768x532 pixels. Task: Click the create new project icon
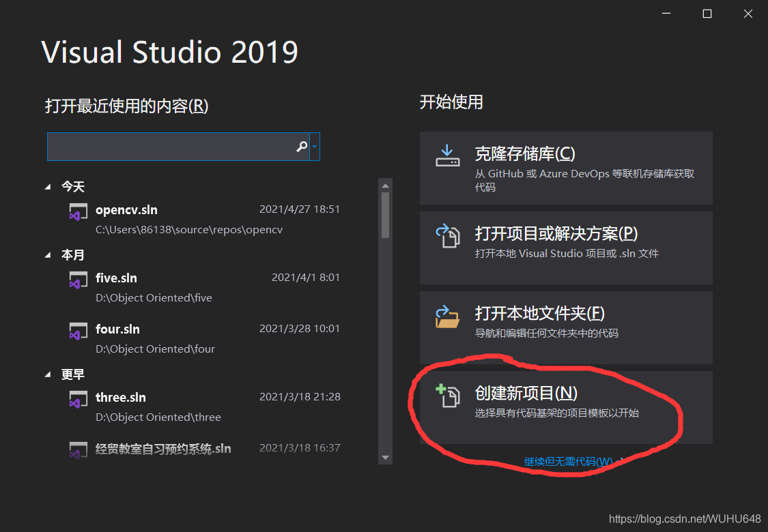pos(448,396)
